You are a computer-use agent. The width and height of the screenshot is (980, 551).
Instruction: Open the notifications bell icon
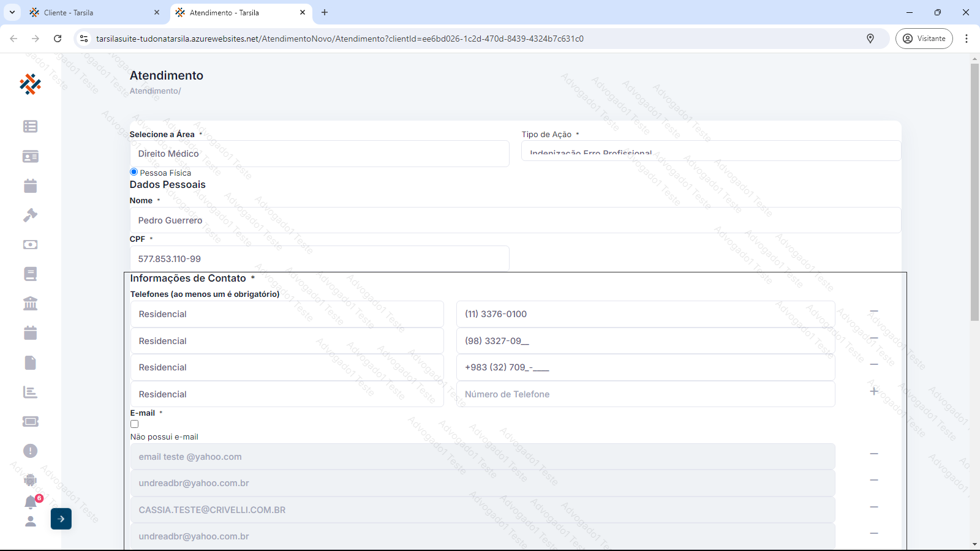click(31, 503)
